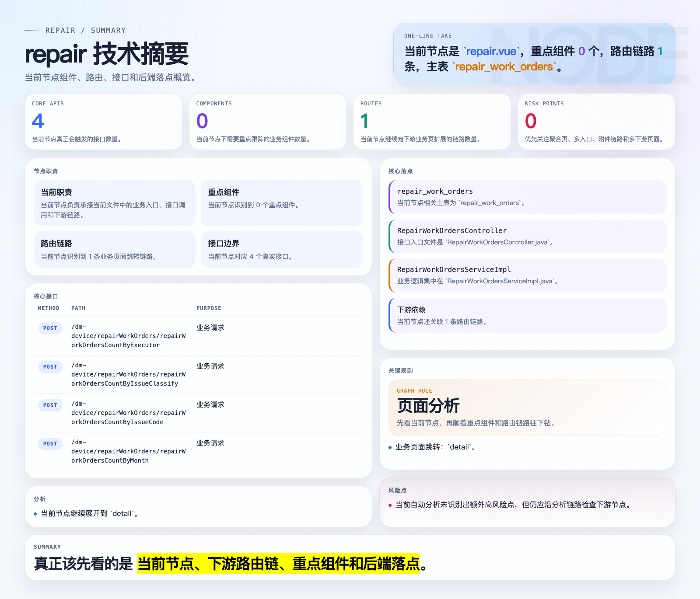The height and width of the screenshot is (599, 700).
Task: Open the RISK POINTS stat card
Action: click(x=596, y=122)
